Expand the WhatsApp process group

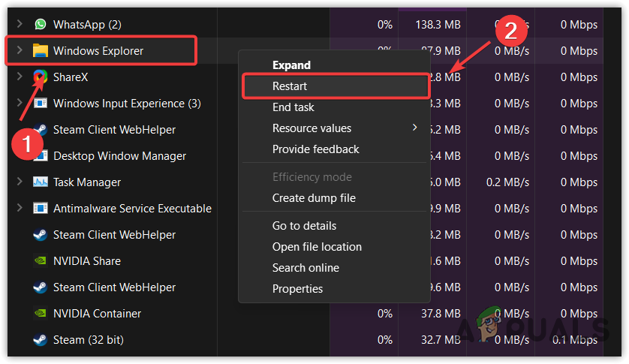pyautogui.click(x=20, y=25)
